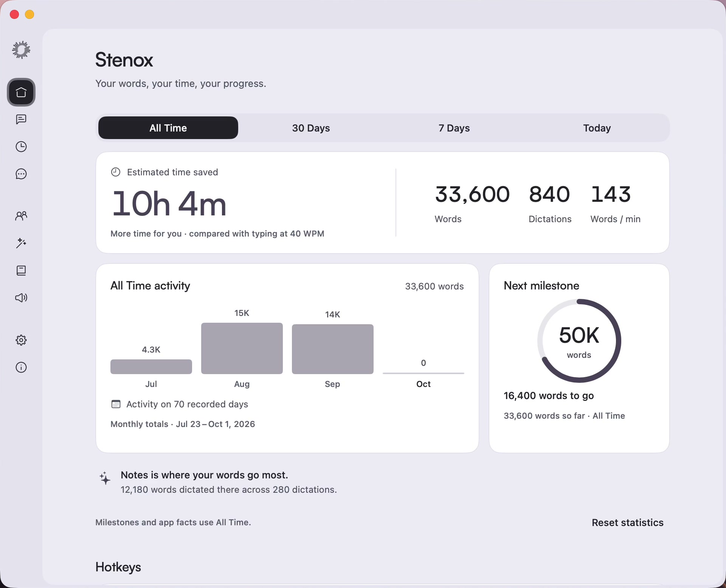Open the History clock icon in sidebar
726x588 pixels.
tap(21, 147)
